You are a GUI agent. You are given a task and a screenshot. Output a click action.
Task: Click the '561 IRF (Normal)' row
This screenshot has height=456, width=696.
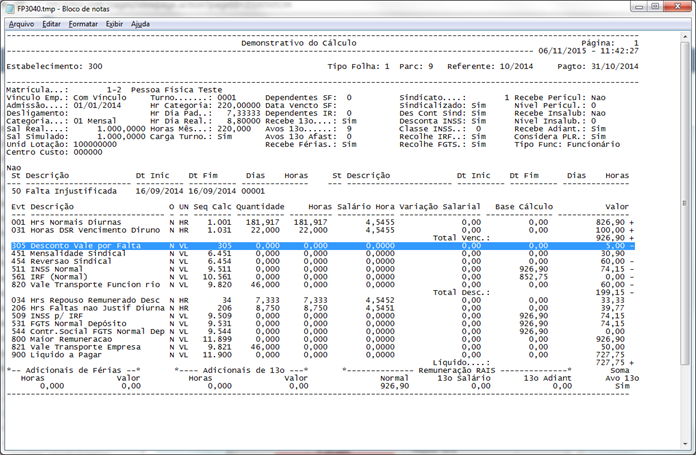(x=323, y=277)
